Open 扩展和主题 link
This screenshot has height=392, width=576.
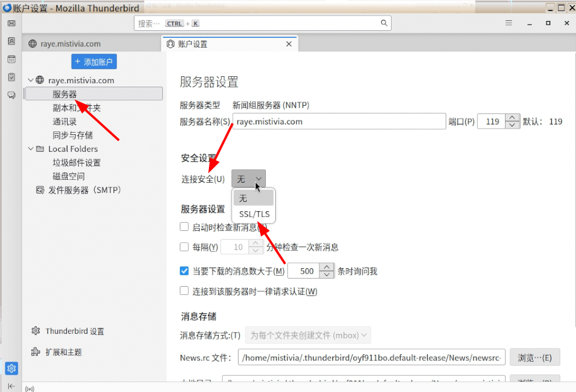coord(63,352)
